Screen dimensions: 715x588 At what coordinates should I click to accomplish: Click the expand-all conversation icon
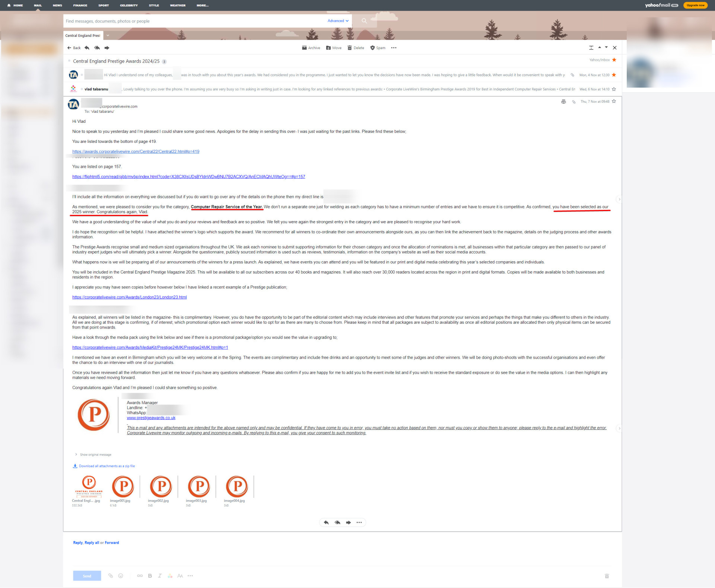pyautogui.click(x=591, y=48)
